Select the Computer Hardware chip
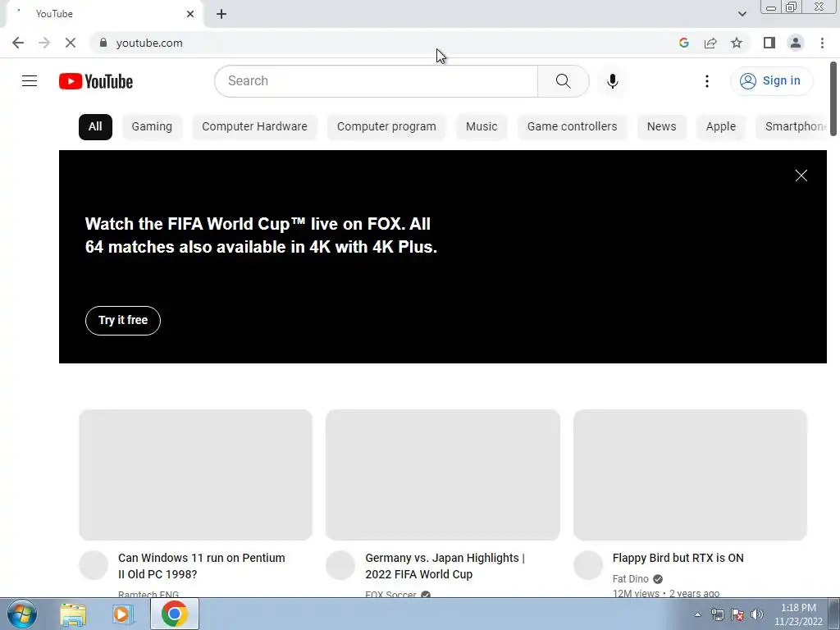Screen dimensions: 840x630 pos(254,127)
